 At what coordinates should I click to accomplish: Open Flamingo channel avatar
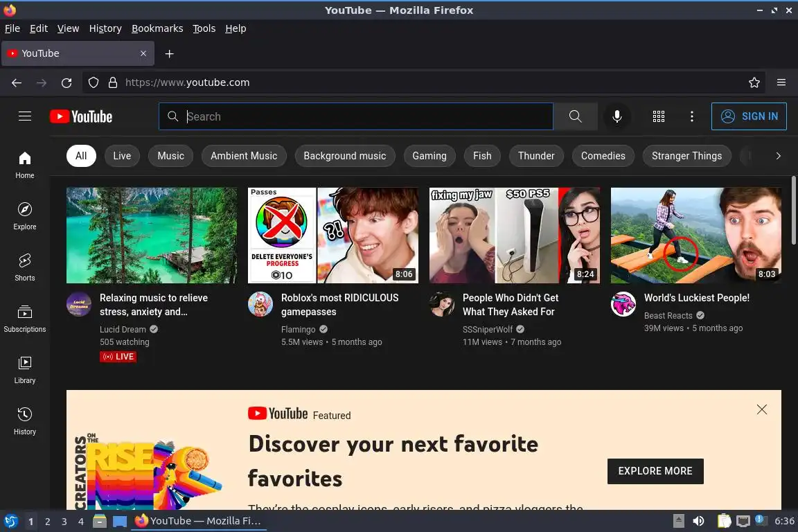point(260,304)
